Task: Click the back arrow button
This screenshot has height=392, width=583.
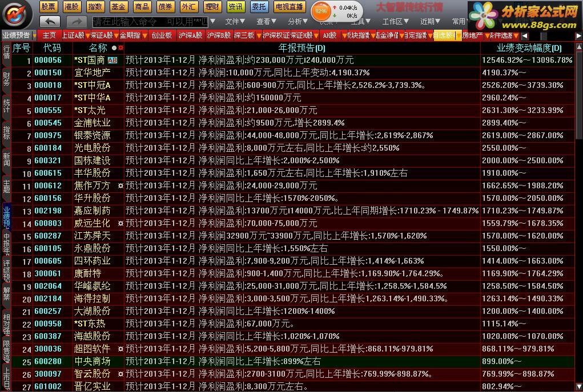Action: (x=50, y=22)
